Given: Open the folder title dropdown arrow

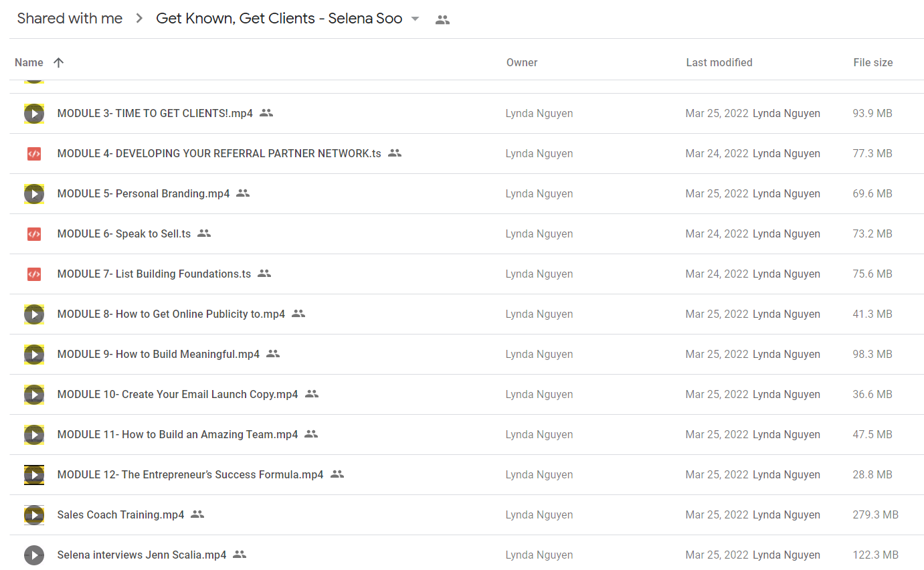Looking at the screenshot, I should coord(415,19).
